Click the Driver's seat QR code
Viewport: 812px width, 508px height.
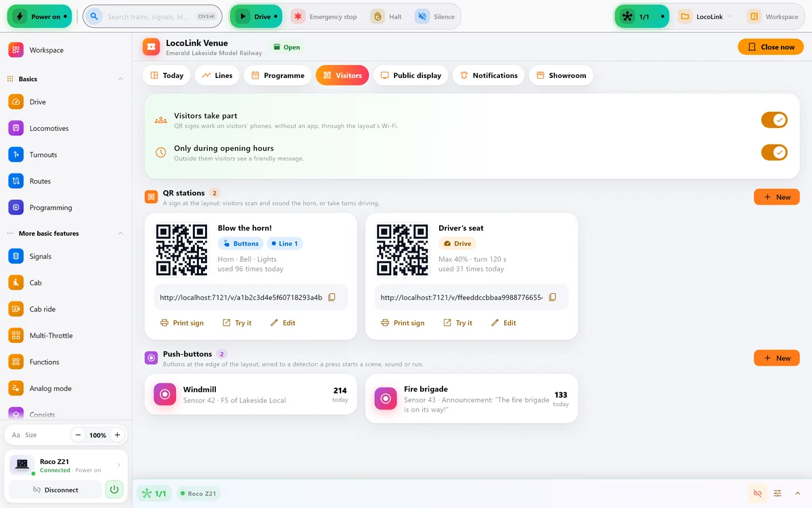(x=403, y=250)
